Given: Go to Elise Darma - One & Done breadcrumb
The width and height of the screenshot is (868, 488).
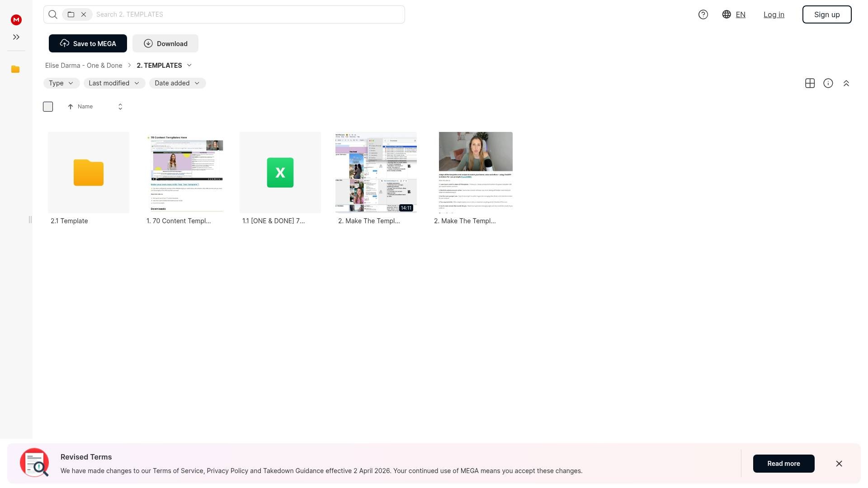Looking at the screenshot, I should [84, 66].
